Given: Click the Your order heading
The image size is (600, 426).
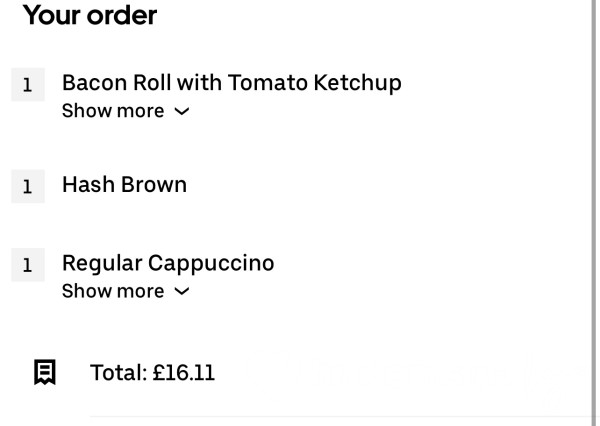Looking at the screenshot, I should pyautogui.click(x=90, y=15).
